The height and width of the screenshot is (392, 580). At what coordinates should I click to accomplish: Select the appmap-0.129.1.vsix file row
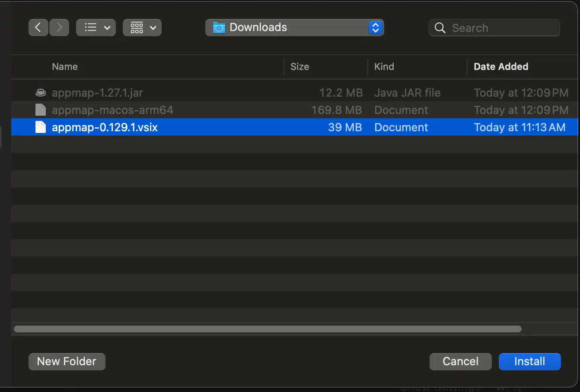tap(294, 127)
